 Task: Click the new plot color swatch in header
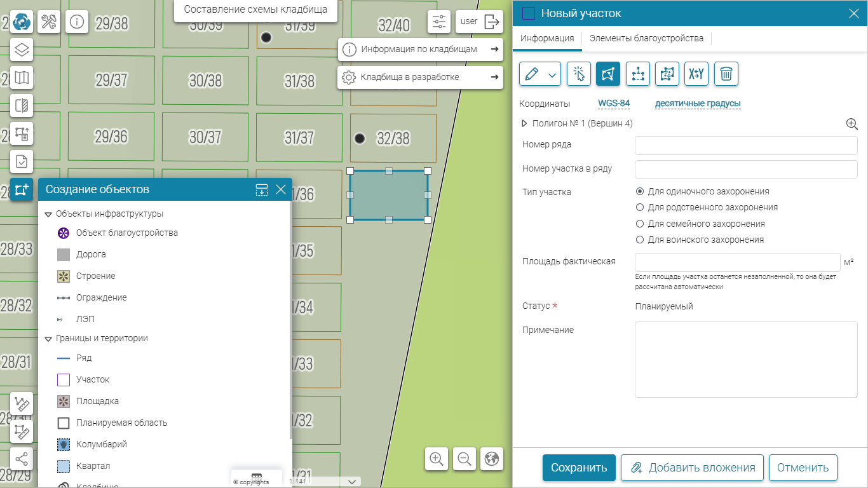pos(528,13)
